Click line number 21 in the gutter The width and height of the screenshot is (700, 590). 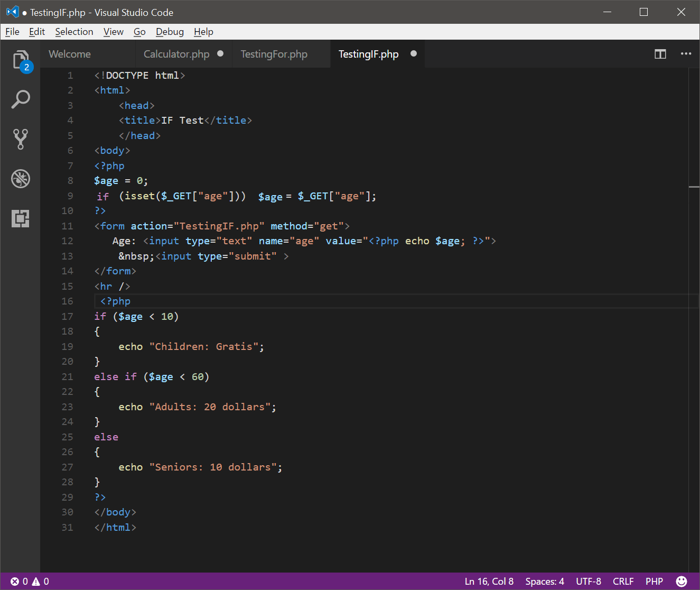(68, 376)
